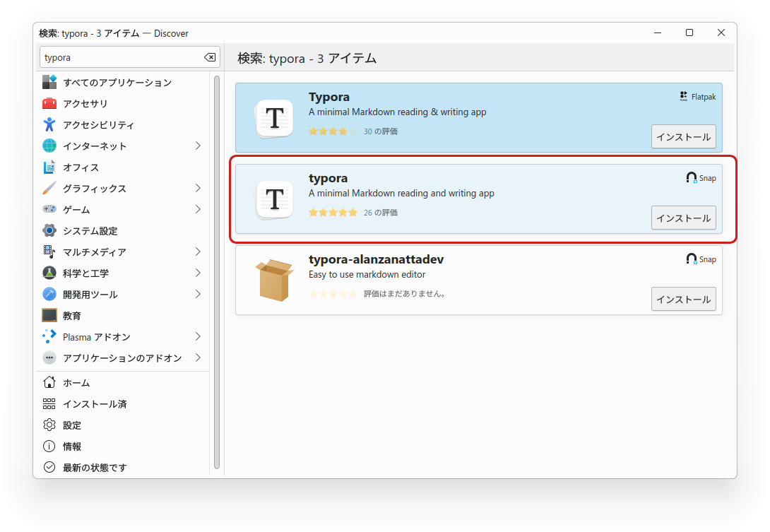Click 'A minimal Markdown reading and writing app' text
770x532 pixels.
point(401,193)
